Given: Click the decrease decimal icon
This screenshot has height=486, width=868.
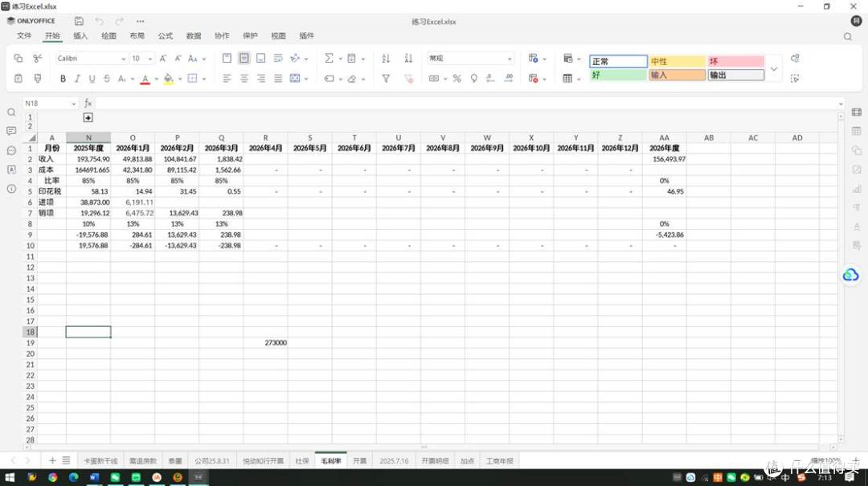Looking at the screenshot, I should [490, 79].
